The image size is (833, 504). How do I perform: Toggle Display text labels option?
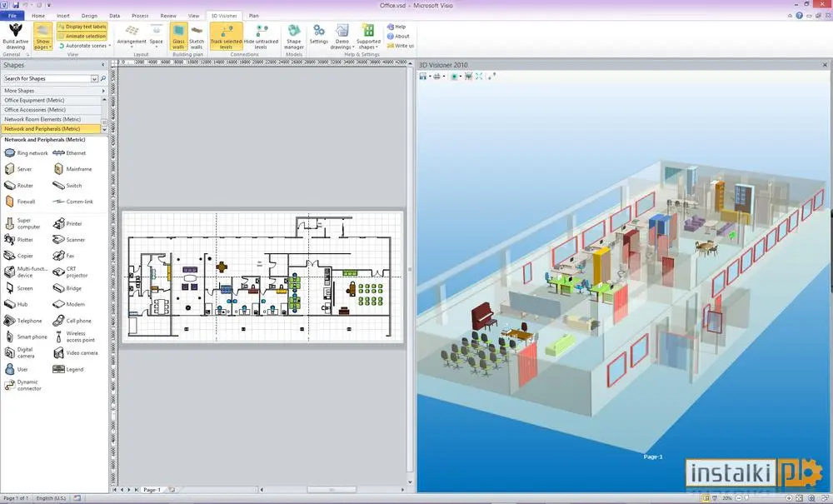point(82,27)
